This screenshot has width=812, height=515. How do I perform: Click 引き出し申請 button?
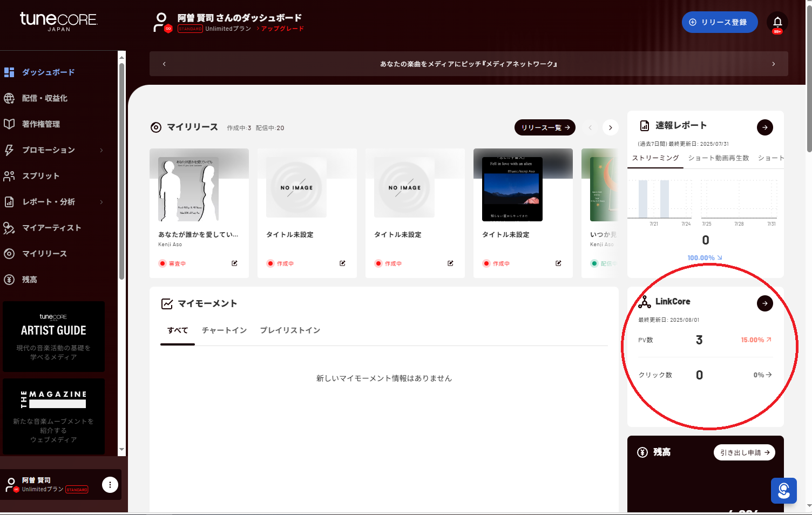[x=744, y=452]
